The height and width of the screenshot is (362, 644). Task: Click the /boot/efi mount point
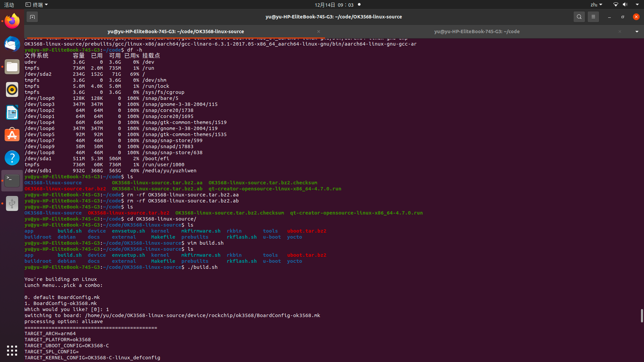pyautogui.click(x=156, y=159)
